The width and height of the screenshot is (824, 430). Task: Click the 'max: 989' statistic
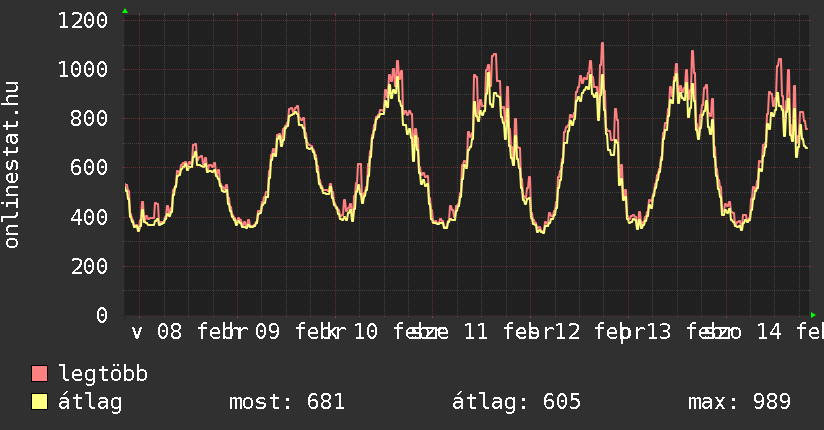point(739,402)
